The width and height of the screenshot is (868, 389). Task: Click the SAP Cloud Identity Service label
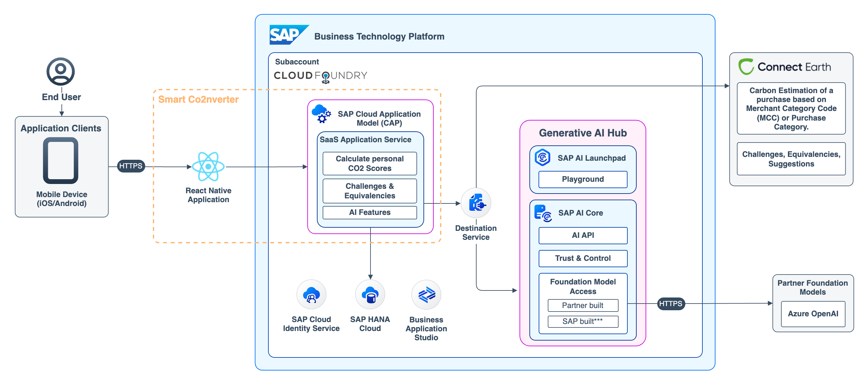click(311, 324)
